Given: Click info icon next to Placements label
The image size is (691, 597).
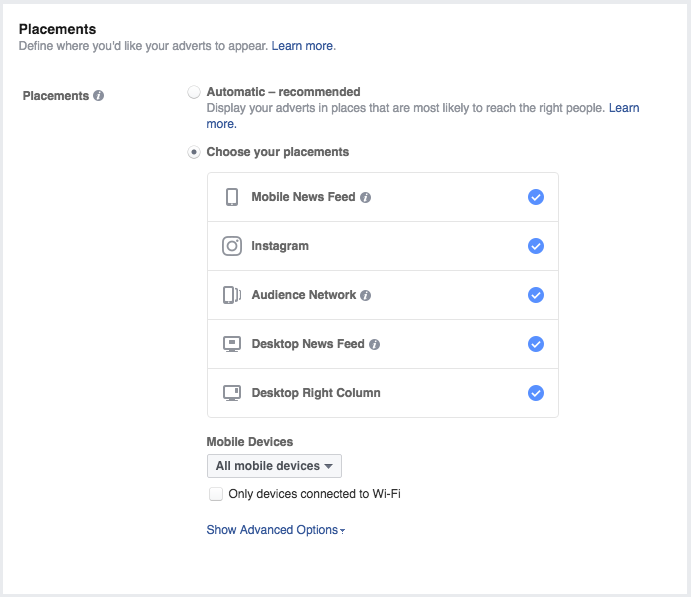Looking at the screenshot, I should [98, 96].
